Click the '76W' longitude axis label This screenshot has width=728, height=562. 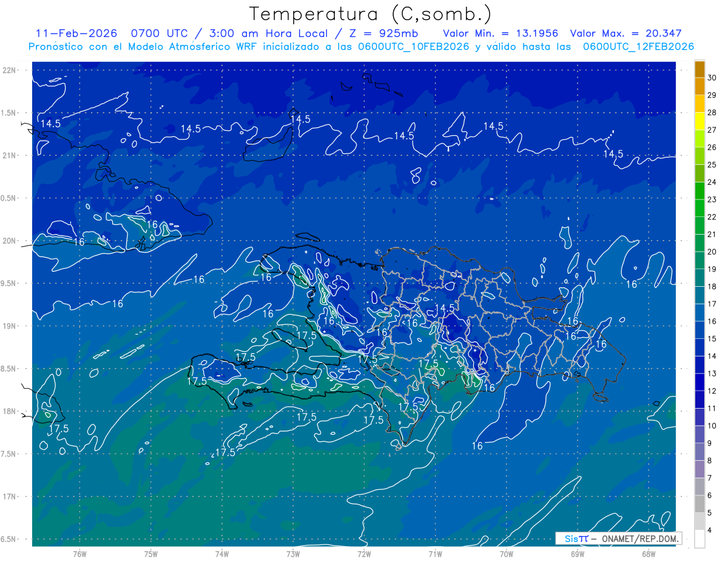coord(79,554)
